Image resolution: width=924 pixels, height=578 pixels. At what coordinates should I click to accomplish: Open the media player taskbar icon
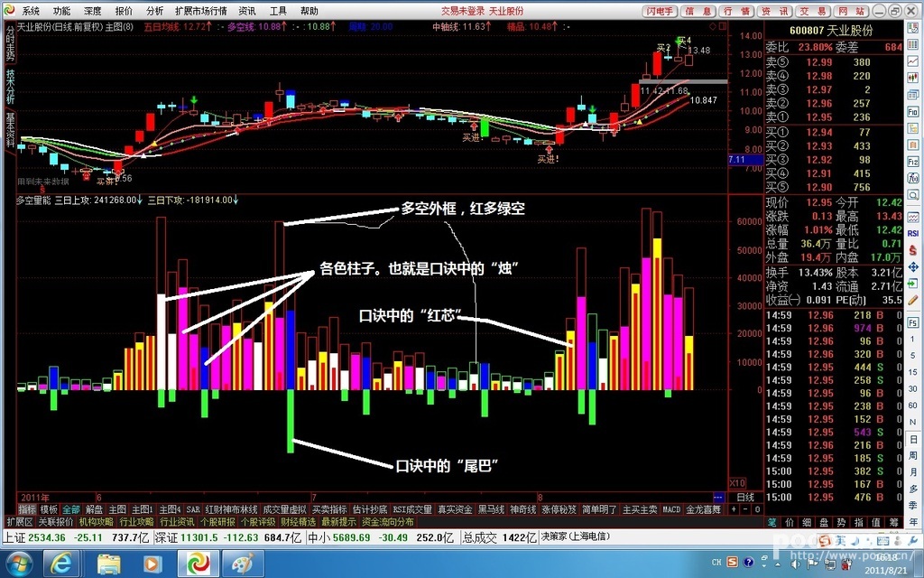152,564
